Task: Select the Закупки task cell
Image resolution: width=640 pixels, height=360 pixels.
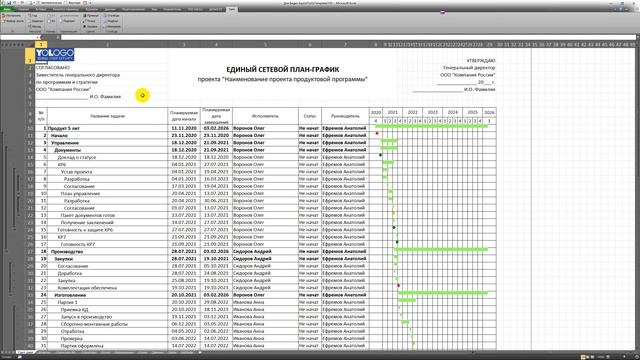Action: click(107, 259)
